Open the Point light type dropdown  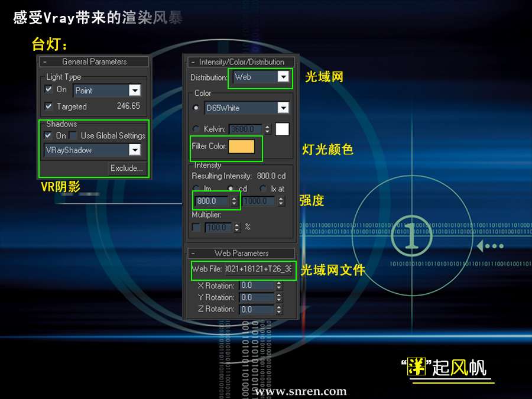click(x=135, y=90)
